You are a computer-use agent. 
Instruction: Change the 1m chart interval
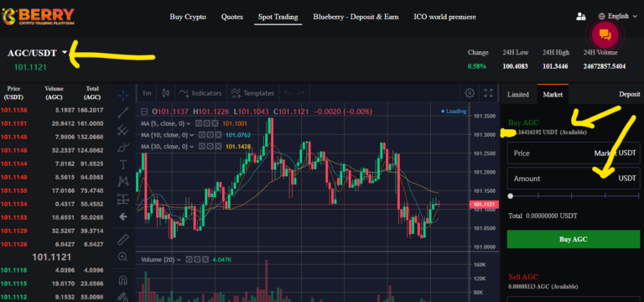pyautogui.click(x=146, y=93)
